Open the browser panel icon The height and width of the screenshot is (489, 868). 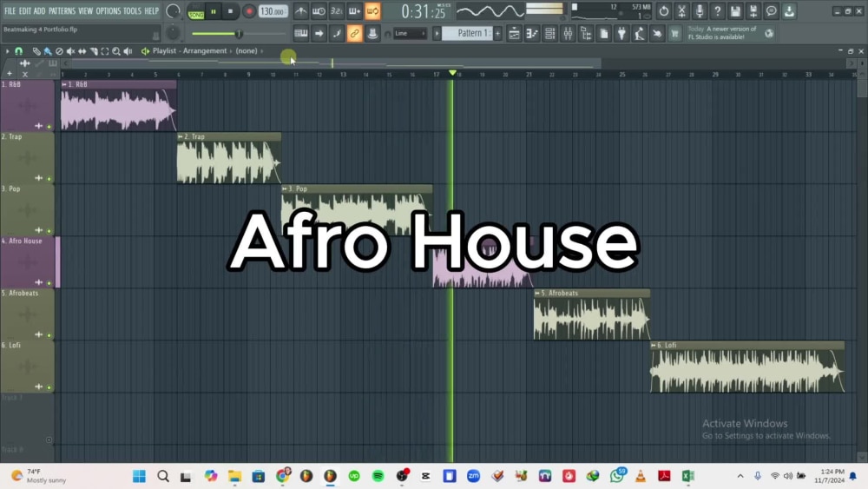click(x=586, y=34)
